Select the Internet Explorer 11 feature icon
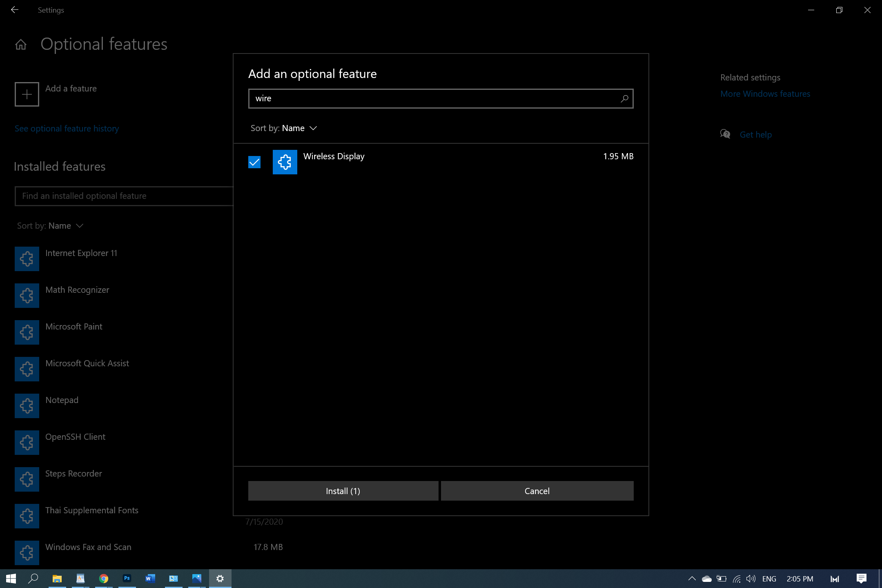The width and height of the screenshot is (882, 588). (27, 259)
